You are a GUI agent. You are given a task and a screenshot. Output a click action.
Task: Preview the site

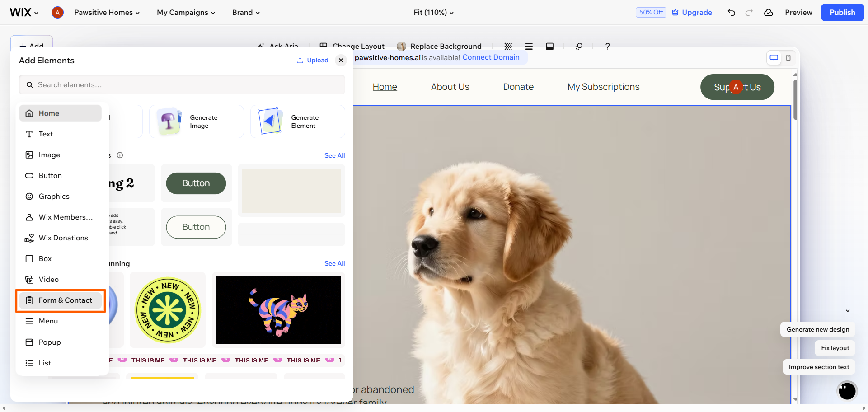click(798, 13)
